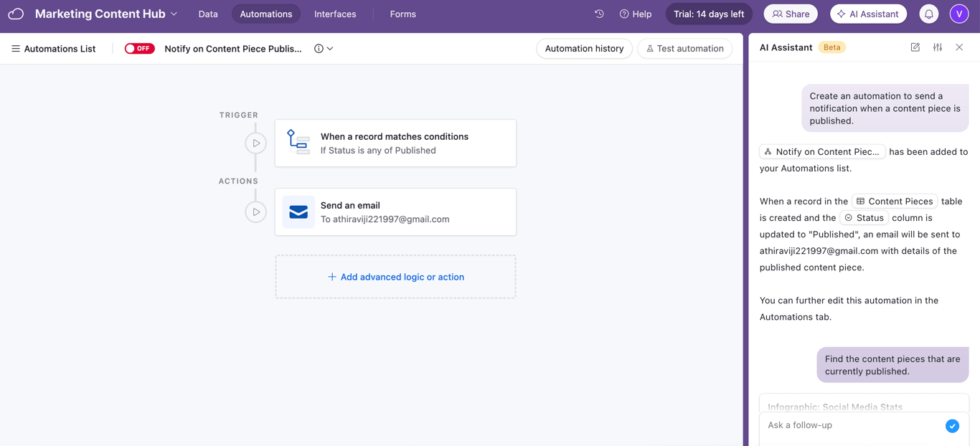Click the message Find the content pieces
This screenshot has width=980, height=446.
pyautogui.click(x=892, y=365)
